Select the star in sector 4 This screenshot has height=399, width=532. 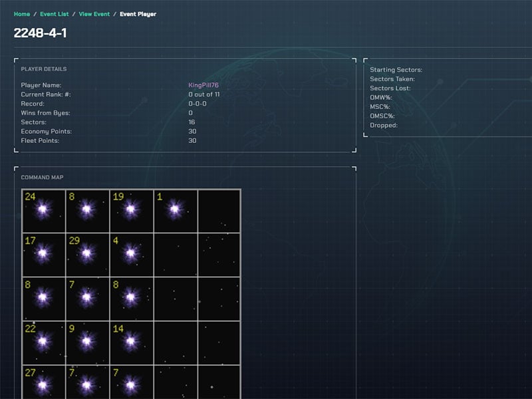(x=132, y=253)
